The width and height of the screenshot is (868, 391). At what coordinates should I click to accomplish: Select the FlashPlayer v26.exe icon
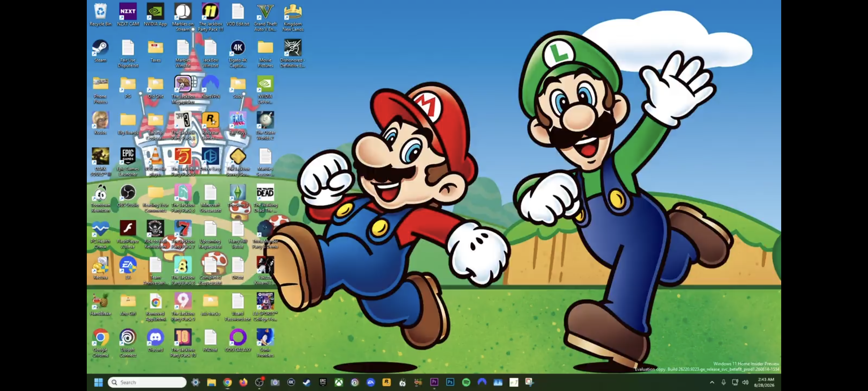(128, 234)
